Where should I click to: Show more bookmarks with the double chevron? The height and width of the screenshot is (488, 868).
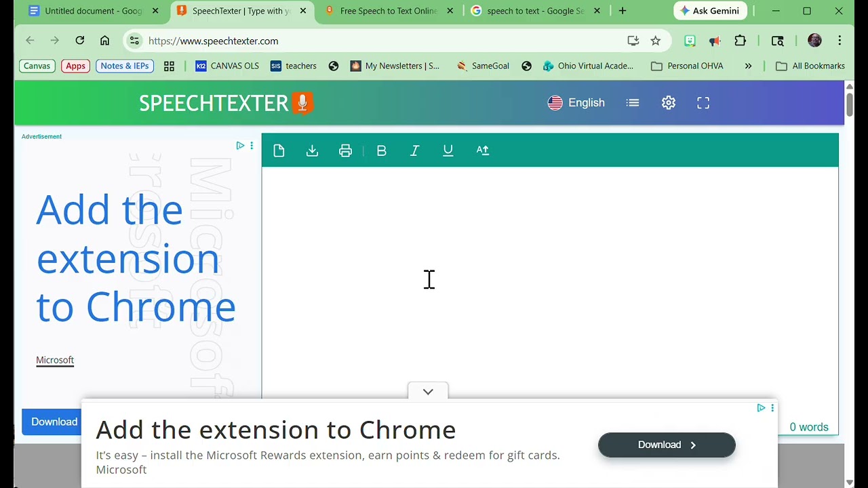(x=748, y=66)
